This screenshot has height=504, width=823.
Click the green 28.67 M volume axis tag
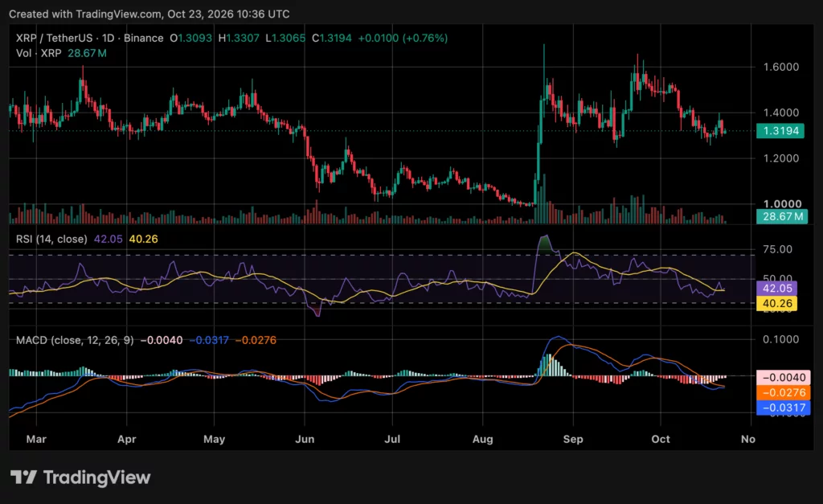point(782,216)
